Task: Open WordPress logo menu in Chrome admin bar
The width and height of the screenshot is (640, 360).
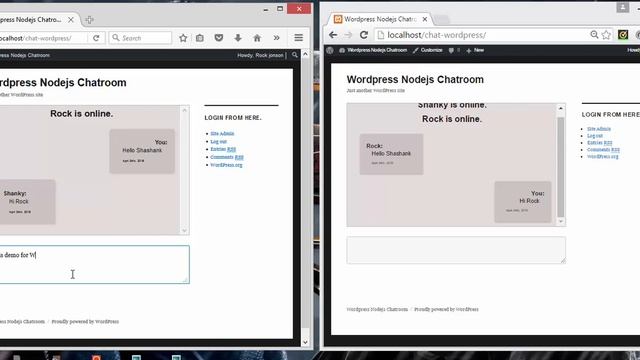Action: click(x=330, y=50)
